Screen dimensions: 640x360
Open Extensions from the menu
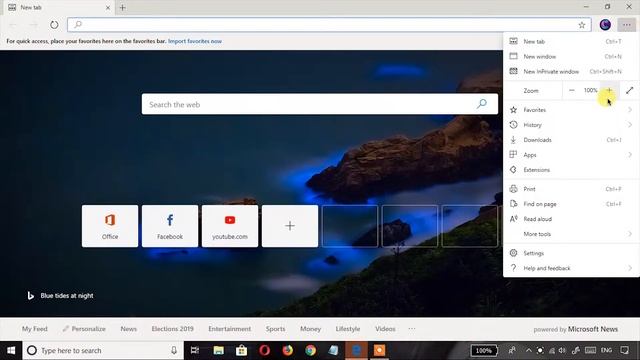click(571, 170)
